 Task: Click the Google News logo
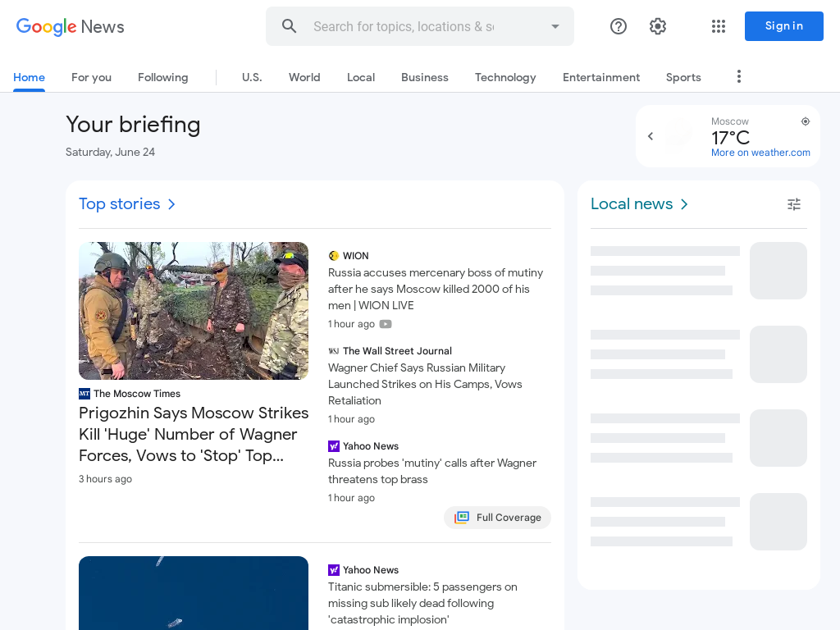tap(71, 26)
